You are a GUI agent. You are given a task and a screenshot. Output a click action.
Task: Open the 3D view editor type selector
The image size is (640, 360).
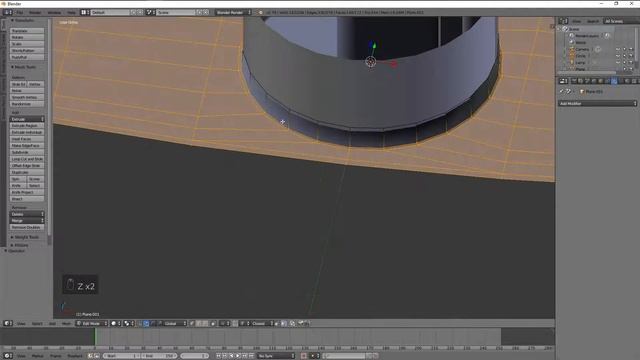8,323
